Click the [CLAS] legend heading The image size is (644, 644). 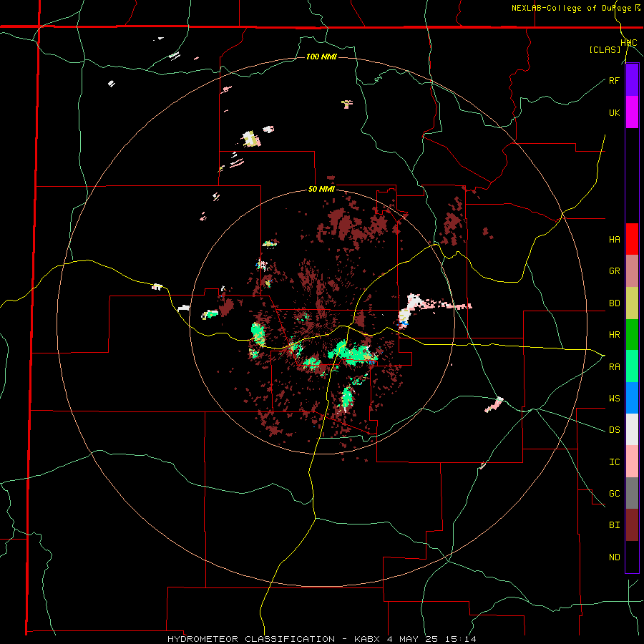[x=605, y=50]
